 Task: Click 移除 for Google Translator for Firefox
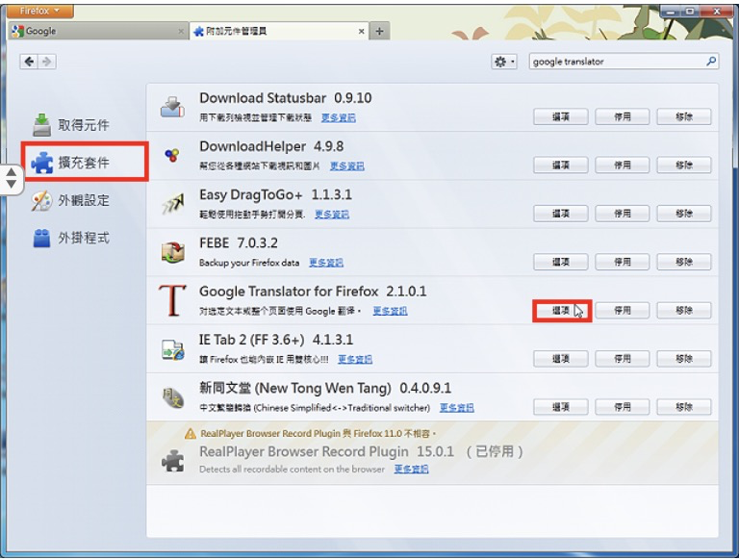click(x=684, y=310)
